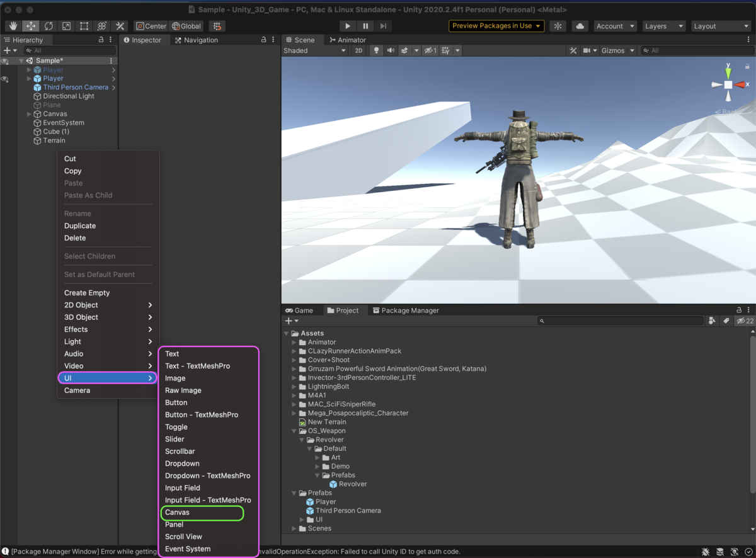Open the Layout dropdown
Viewport: 756px width, 558px height.
720,26
